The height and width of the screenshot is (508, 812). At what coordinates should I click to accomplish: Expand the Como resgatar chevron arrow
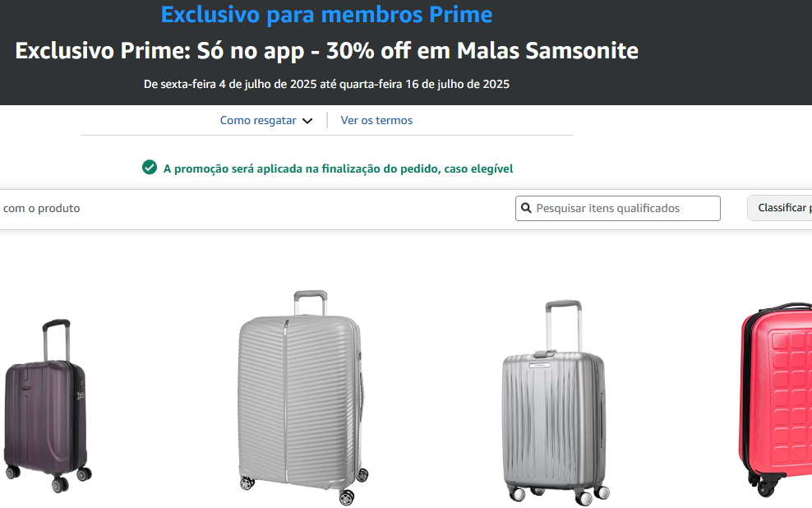[x=307, y=121]
